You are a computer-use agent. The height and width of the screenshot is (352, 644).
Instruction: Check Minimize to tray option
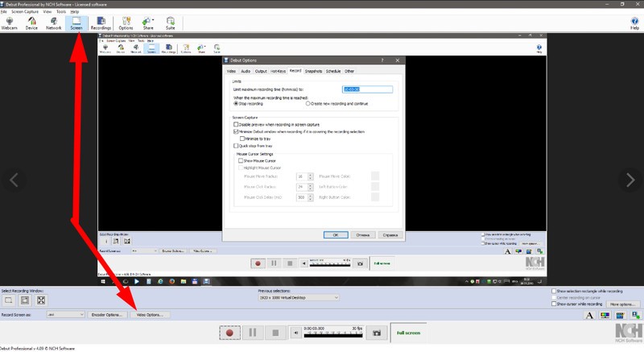coord(242,139)
